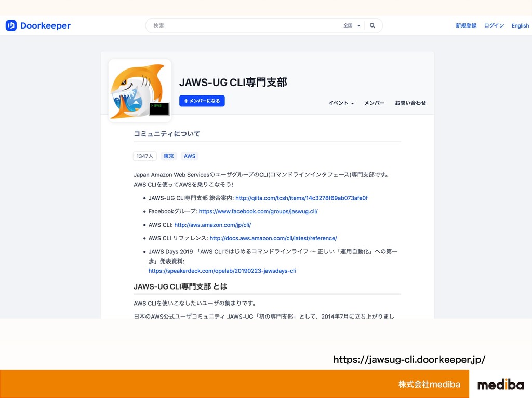Click the 東京 tag

pos(169,156)
